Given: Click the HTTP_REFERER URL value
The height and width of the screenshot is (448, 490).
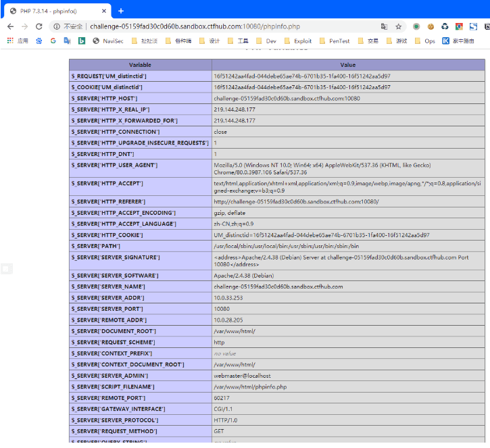Looking at the screenshot, I should coord(296,202).
